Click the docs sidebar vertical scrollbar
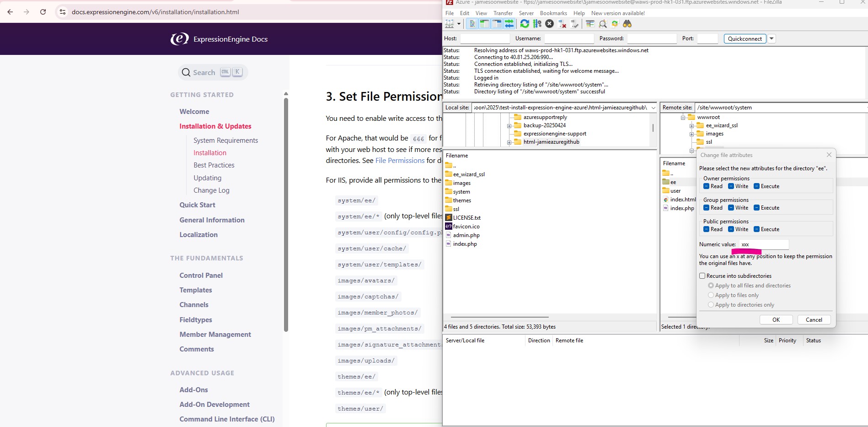The width and height of the screenshot is (868, 427). click(286, 215)
